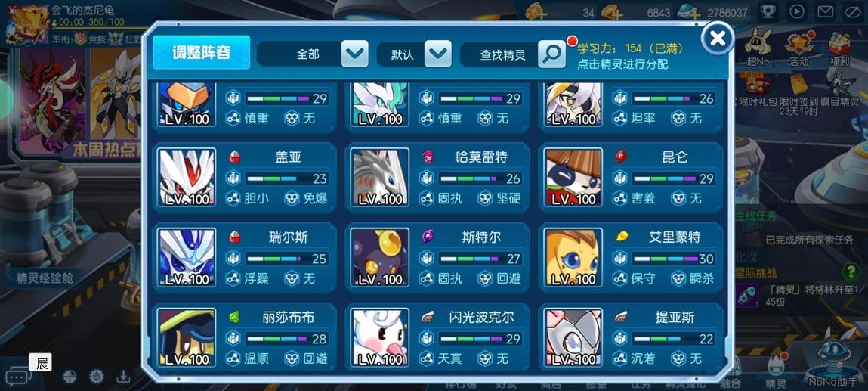
Task: Close the spirit list panel
Action: pos(718,38)
